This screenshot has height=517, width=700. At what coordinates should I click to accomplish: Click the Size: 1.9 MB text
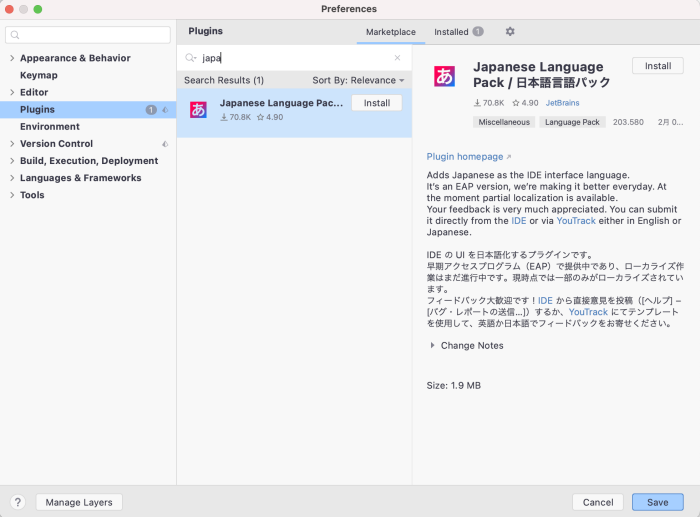(454, 386)
